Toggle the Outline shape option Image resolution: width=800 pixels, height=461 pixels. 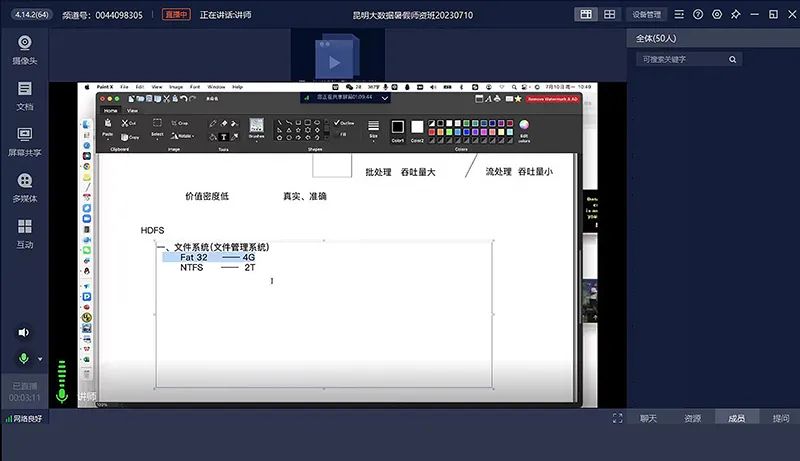344,123
